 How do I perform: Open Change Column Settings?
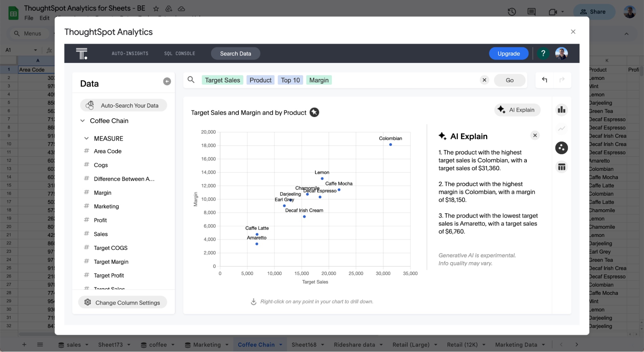pyautogui.click(x=122, y=302)
